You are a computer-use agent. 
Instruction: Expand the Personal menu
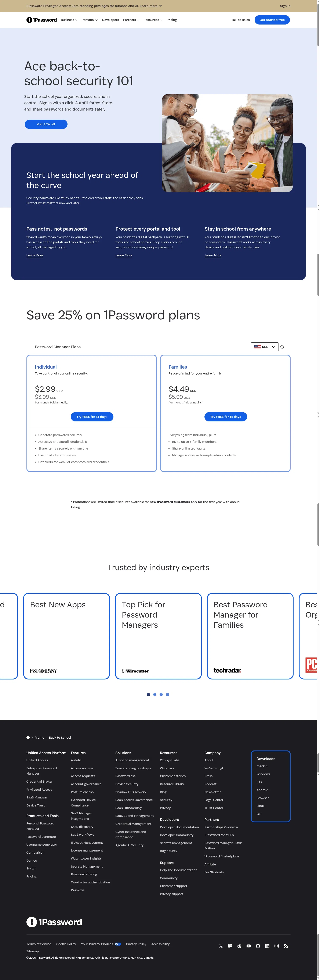(x=90, y=20)
